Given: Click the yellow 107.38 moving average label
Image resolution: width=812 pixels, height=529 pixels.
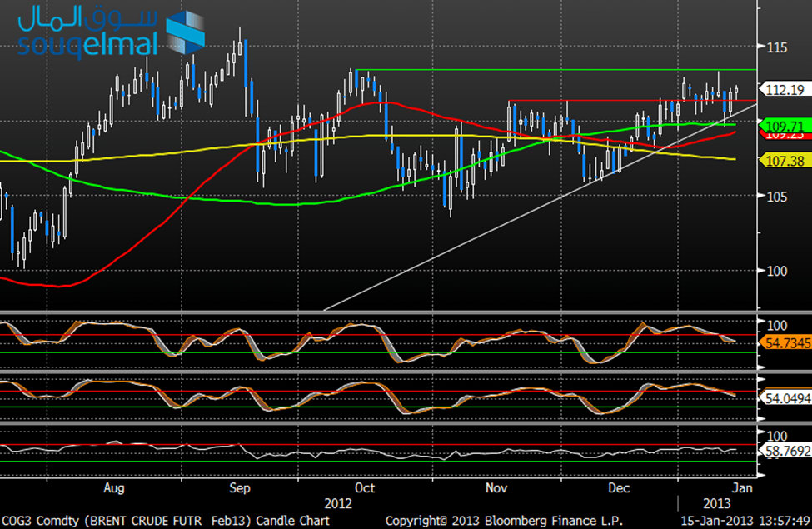Looking at the screenshot, I should point(785,161).
